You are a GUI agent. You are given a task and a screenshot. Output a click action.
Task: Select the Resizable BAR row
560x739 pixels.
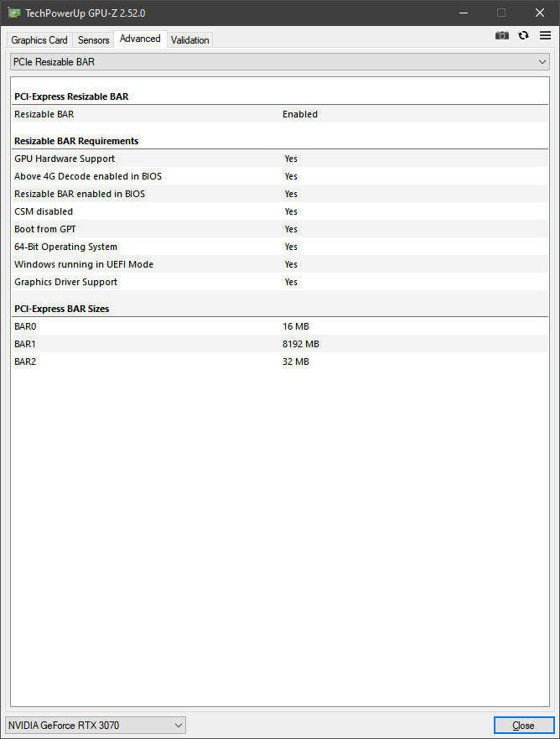click(280, 114)
